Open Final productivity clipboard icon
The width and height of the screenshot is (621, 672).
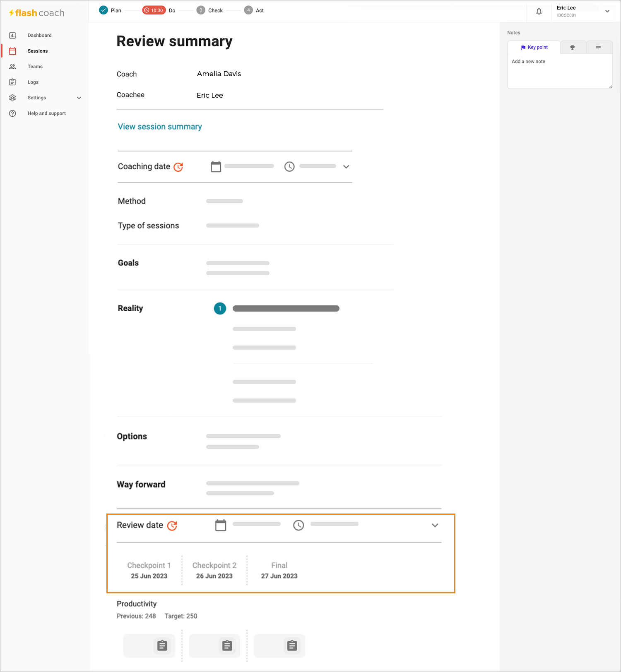coord(292,646)
